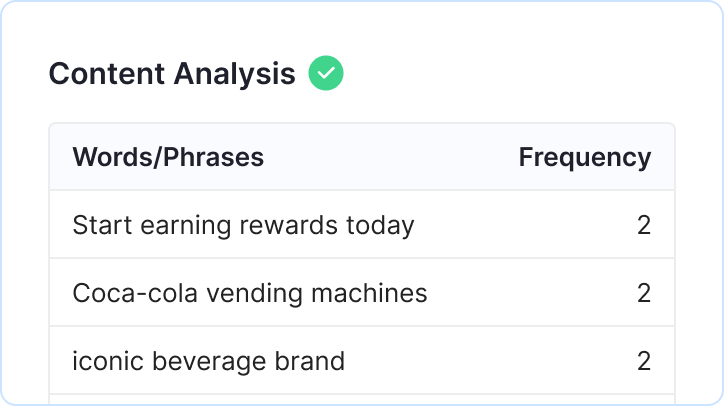Select the "iconic beverage brand" phrase
Viewport: 724px width, 406px height.
208,361
